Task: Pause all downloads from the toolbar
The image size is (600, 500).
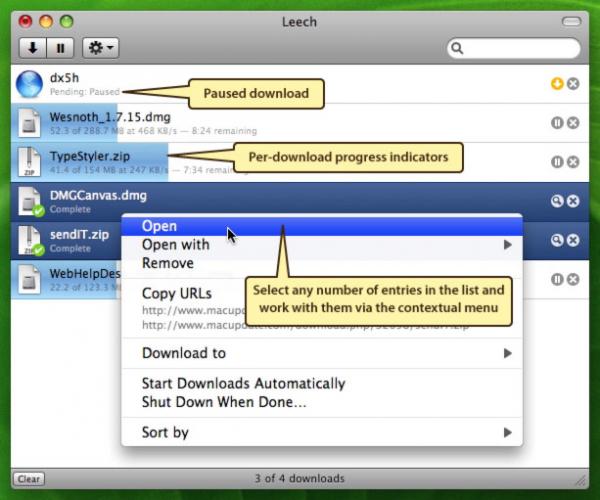Action: pyautogui.click(x=60, y=48)
